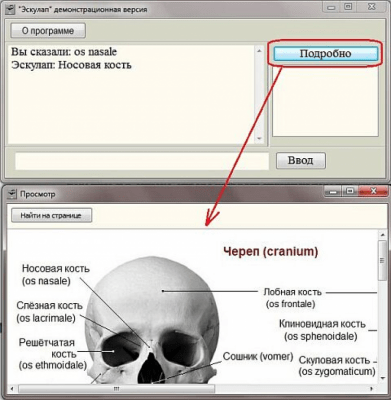Image resolution: width=391 pixels, height=400 pixels.
Task: Click the left arrow of the horizontal scrollbar
Action: pos(12,389)
